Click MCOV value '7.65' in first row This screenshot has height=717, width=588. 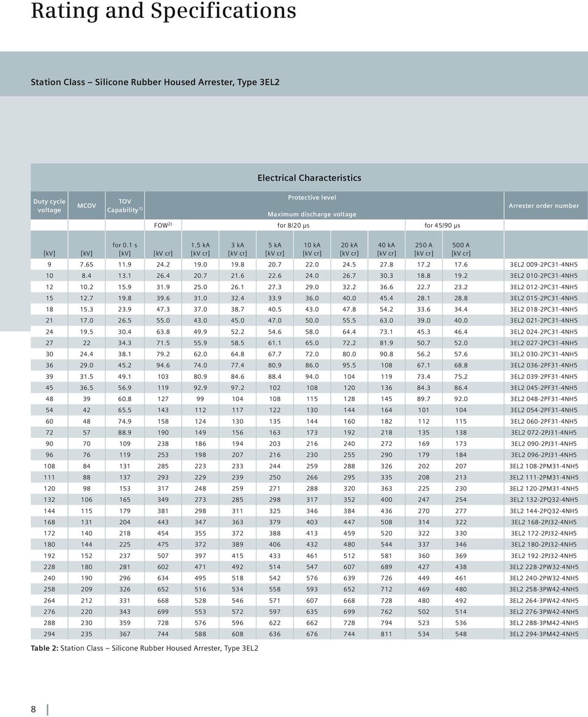click(x=86, y=265)
